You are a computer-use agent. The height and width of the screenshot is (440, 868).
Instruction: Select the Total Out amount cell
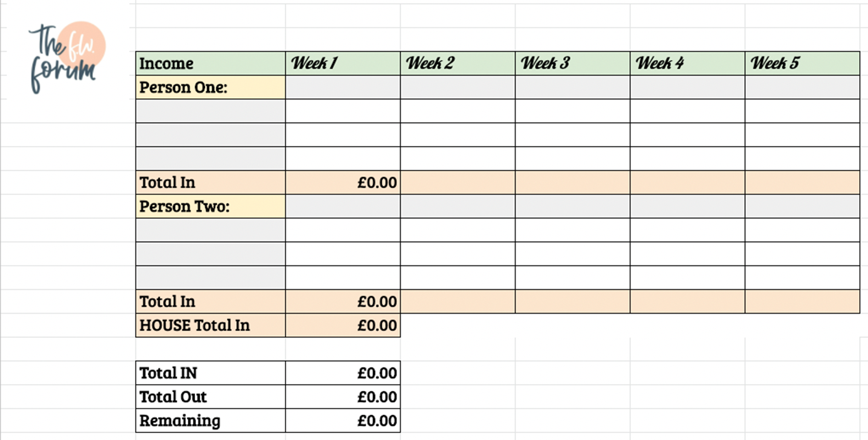pos(343,397)
